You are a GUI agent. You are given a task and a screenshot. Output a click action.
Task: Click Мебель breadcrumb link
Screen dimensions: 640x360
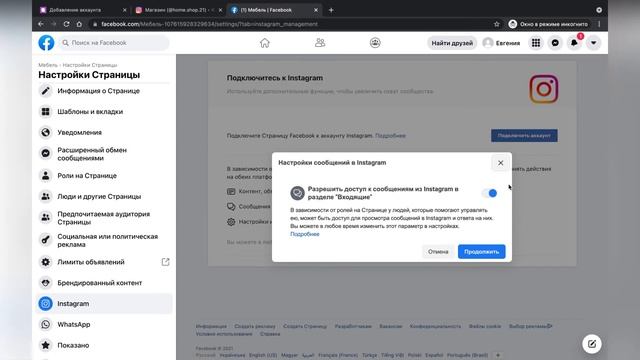(48, 65)
